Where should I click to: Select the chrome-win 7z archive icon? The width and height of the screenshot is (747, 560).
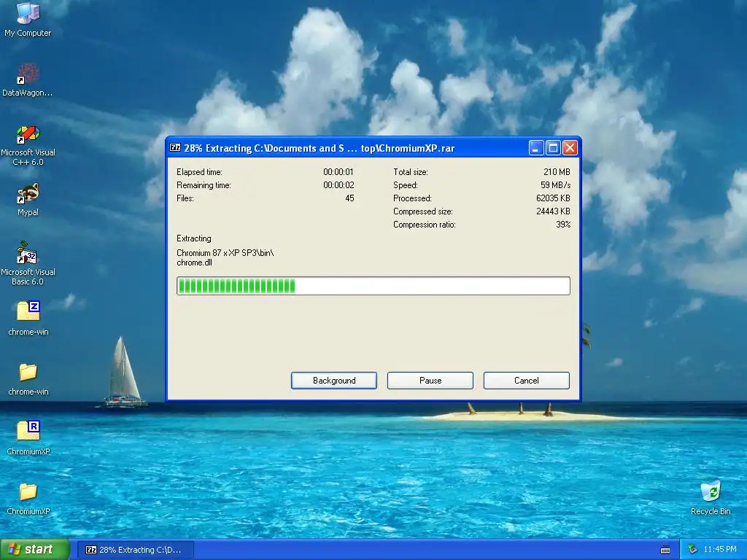(x=28, y=311)
